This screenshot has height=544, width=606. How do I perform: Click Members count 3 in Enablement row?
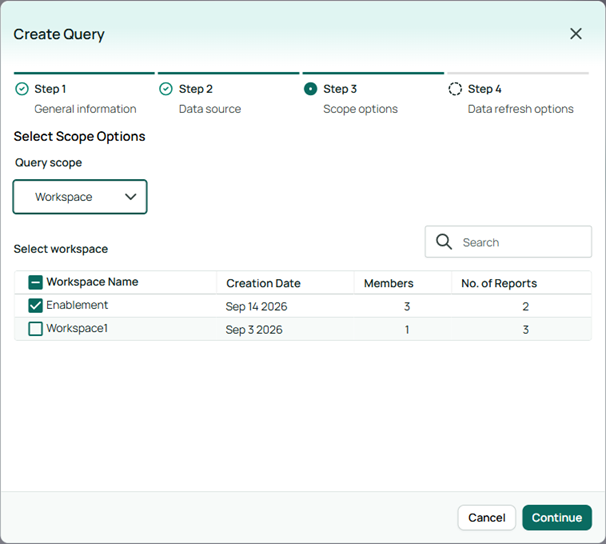[x=407, y=306]
